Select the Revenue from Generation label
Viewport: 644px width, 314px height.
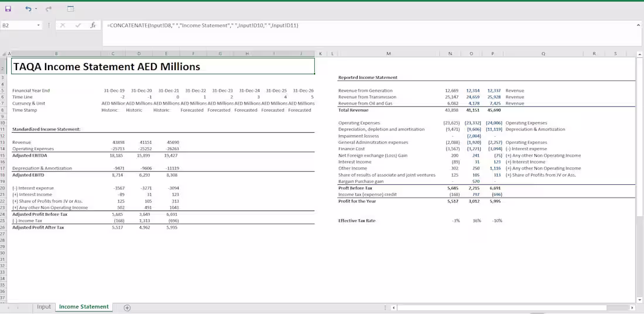pos(365,91)
